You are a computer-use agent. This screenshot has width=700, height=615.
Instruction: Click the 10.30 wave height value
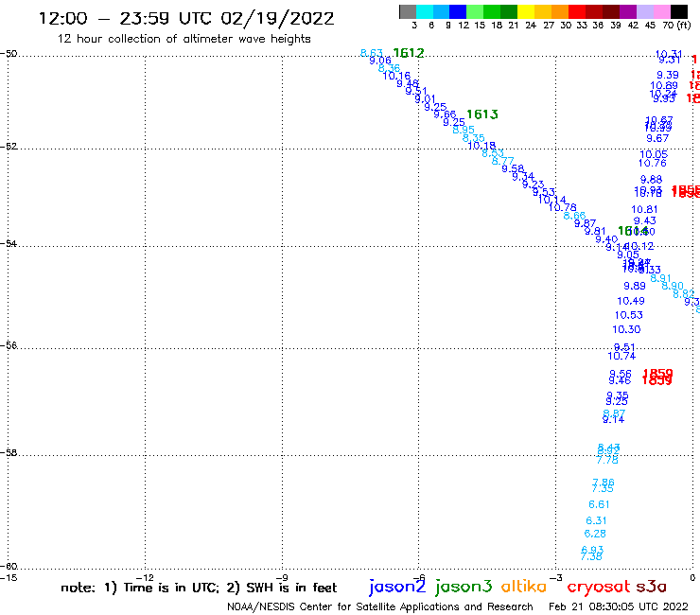click(x=626, y=329)
